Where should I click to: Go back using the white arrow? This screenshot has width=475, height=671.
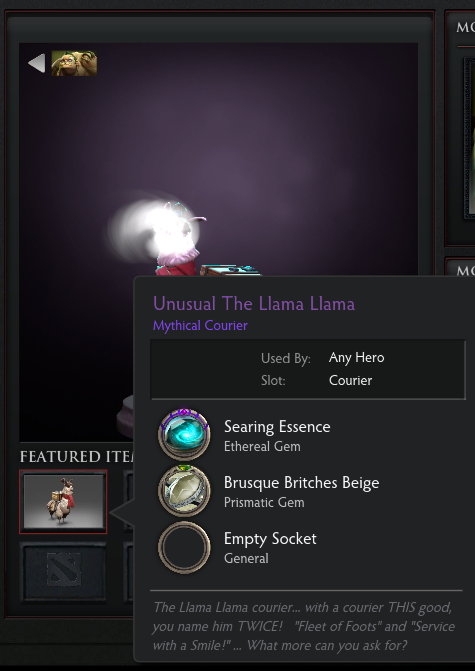click(37, 63)
